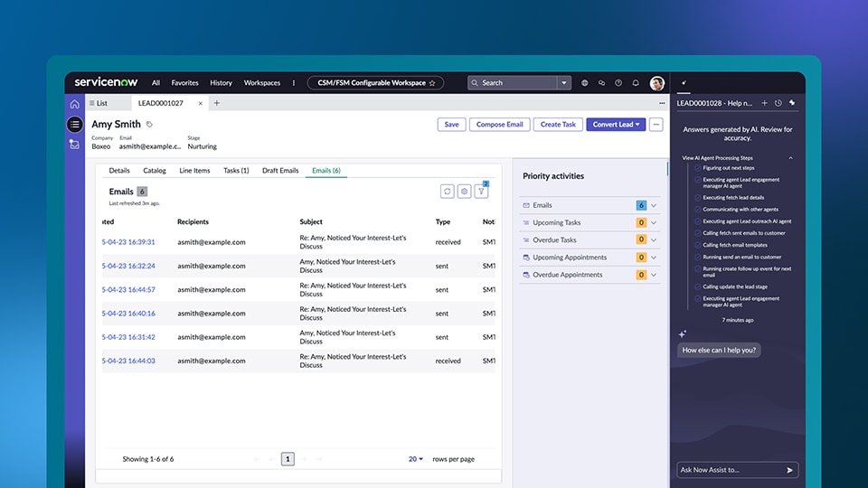Viewport: 868px width, 488px height.
Task: View Now Assist conversation history icon
Action: coord(778,103)
